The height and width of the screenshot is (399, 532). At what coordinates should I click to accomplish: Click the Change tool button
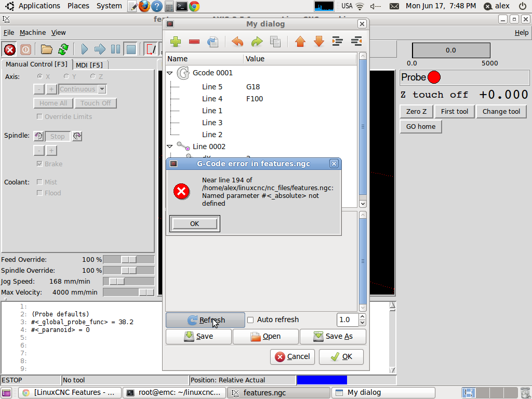[501, 112]
